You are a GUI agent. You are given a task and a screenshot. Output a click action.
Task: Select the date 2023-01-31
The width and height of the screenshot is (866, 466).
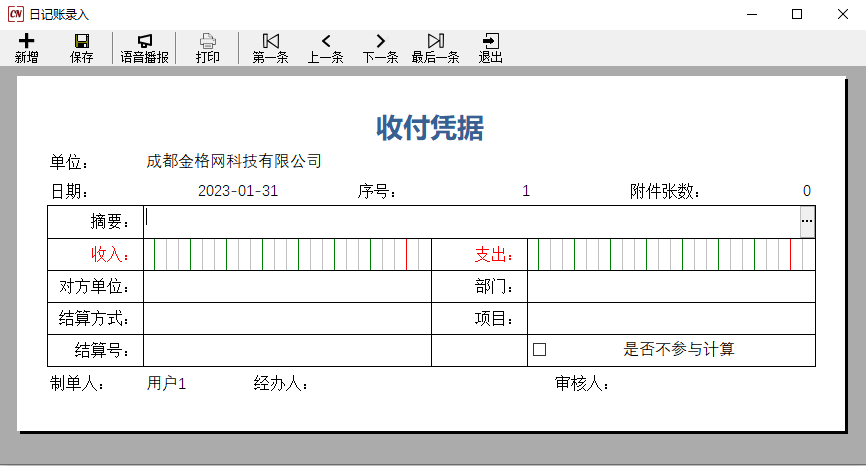238,191
